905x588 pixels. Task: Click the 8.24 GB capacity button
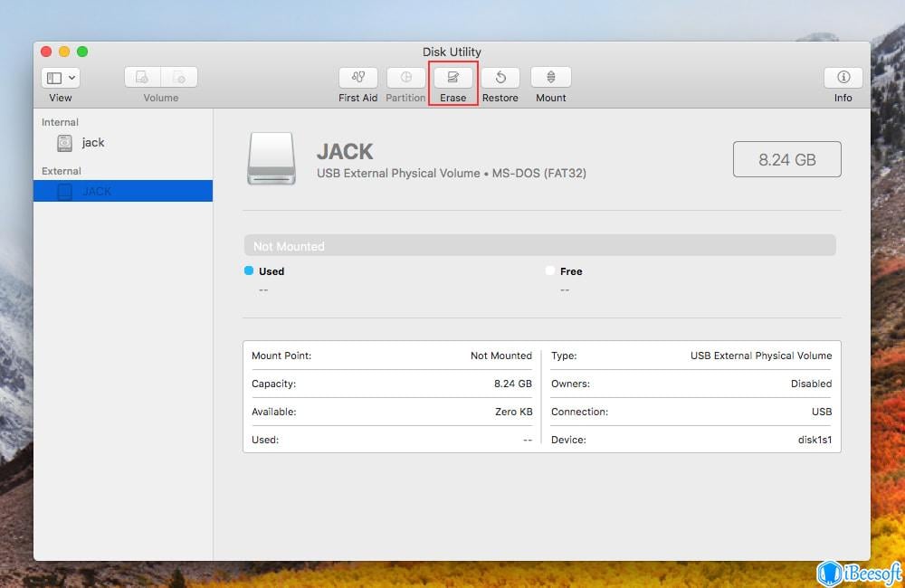click(786, 158)
